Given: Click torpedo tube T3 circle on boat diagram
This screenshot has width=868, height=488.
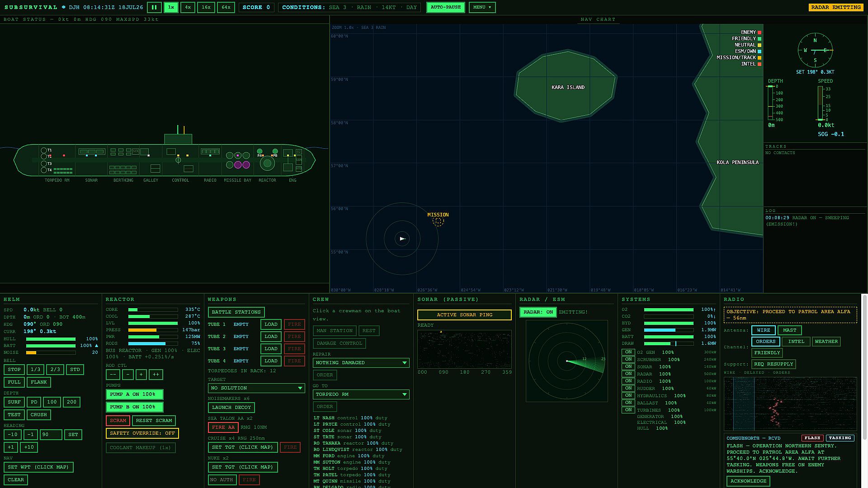Looking at the screenshot, I should pyautogui.click(x=44, y=164).
